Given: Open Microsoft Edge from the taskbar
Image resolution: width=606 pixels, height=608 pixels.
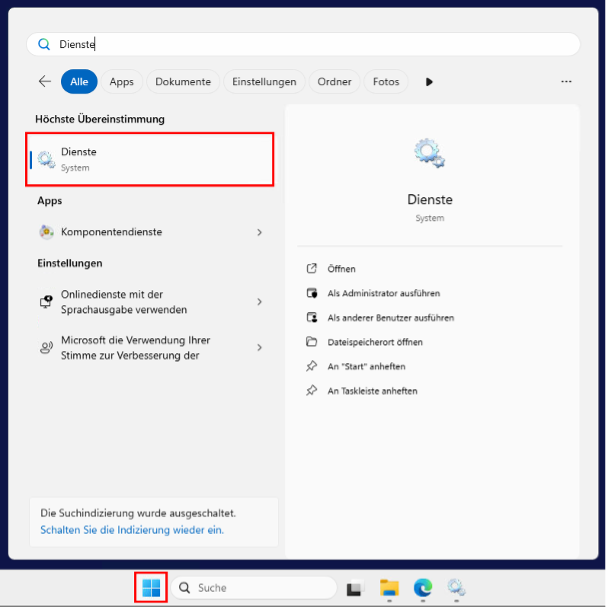Looking at the screenshot, I should 423,587.
